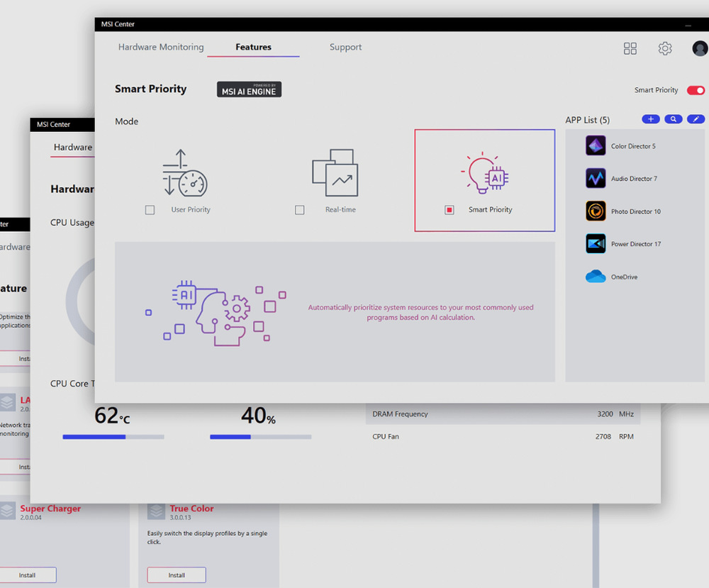709x588 pixels.
Task: Open the Support tab
Action: click(345, 47)
